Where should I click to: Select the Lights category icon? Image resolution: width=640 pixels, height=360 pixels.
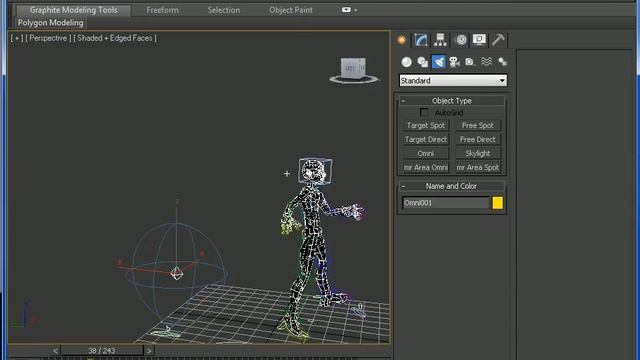(x=438, y=62)
